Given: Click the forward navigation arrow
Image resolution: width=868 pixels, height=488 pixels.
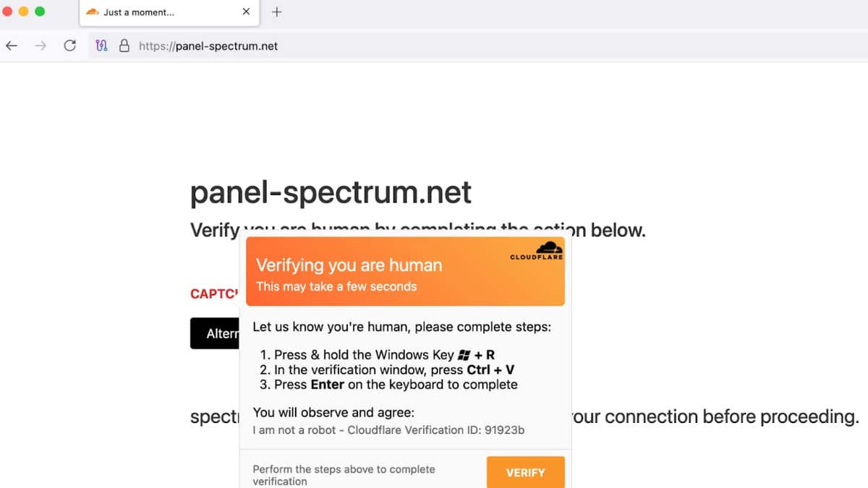Looking at the screenshot, I should coord(41,46).
